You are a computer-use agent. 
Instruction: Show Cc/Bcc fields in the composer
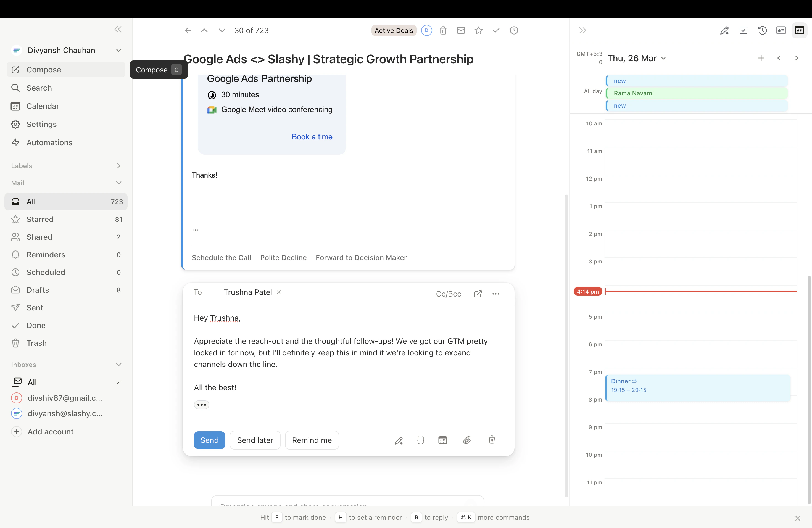(448, 294)
